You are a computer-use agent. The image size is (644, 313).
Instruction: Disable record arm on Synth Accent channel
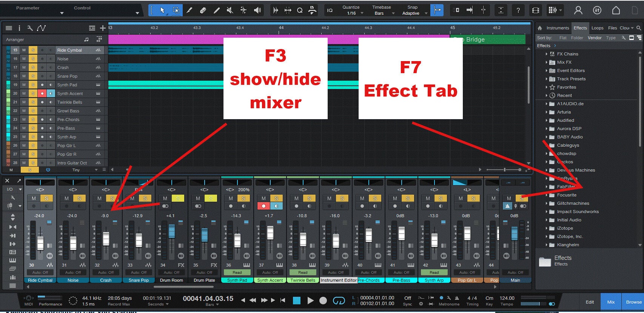(x=263, y=206)
